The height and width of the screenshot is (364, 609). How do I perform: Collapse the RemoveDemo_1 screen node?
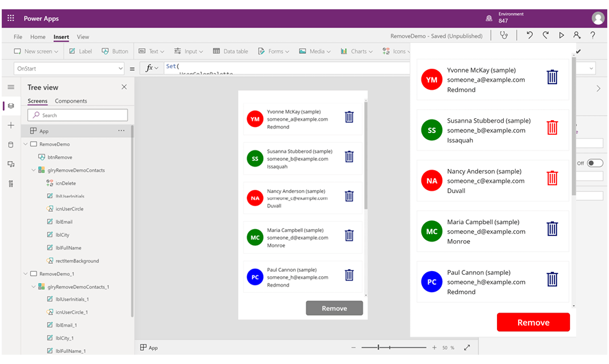(x=25, y=274)
